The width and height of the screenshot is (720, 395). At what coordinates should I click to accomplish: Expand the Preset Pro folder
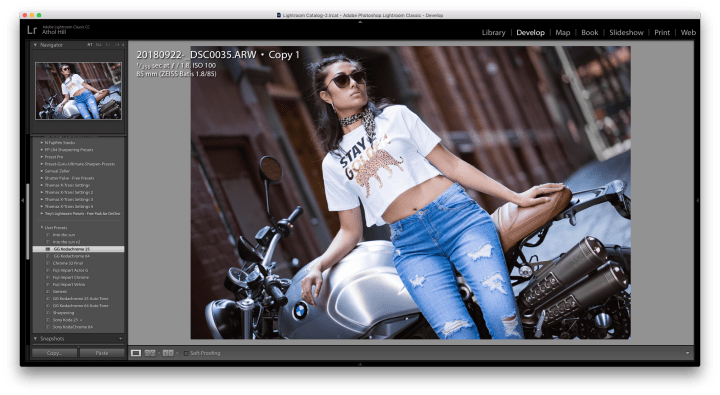coord(42,157)
